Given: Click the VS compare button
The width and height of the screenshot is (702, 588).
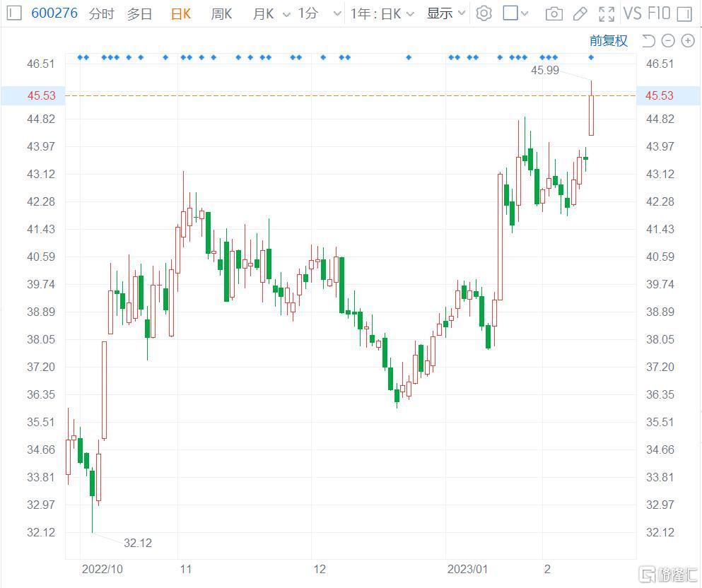Looking at the screenshot, I should tap(632, 13).
